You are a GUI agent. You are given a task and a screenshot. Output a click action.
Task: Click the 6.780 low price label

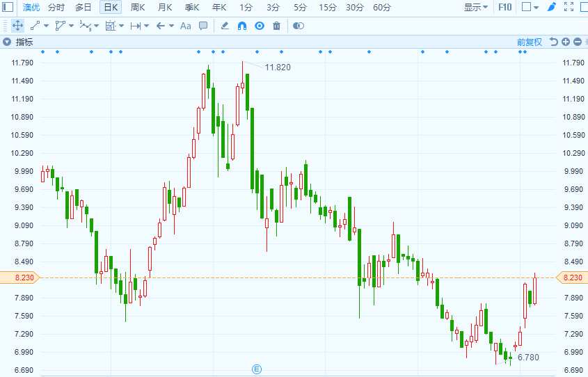(528, 357)
